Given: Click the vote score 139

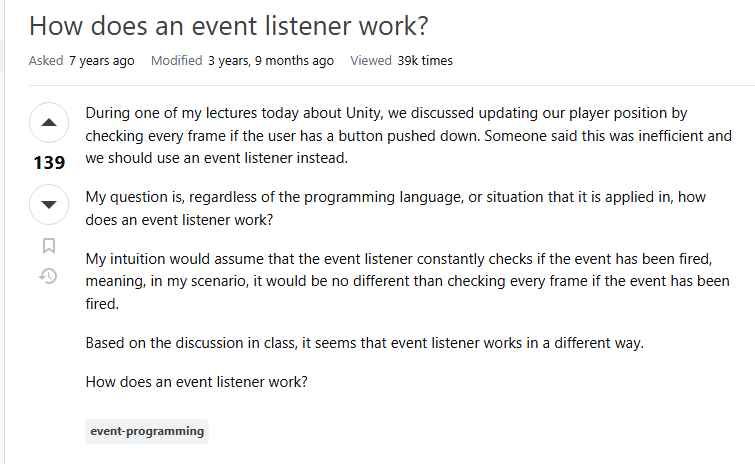Looking at the screenshot, I should coord(49,163).
